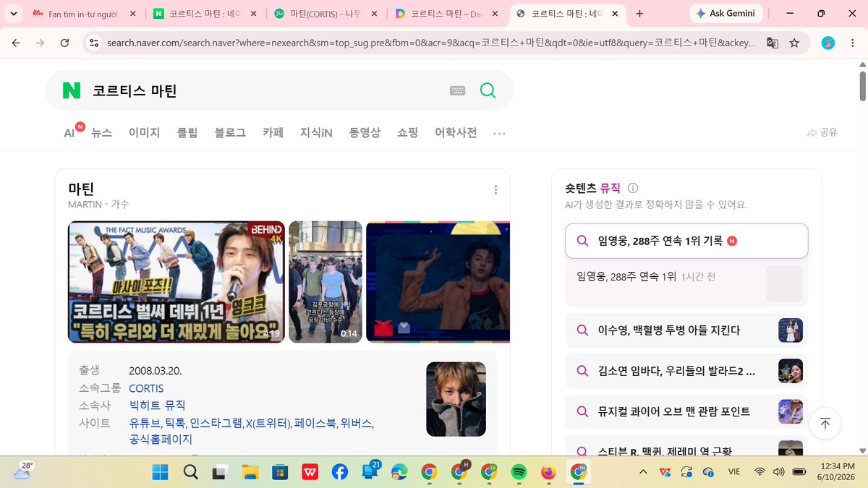
Task: Click the info icon next to 숏텐츠 뮤직
Action: (x=633, y=188)
